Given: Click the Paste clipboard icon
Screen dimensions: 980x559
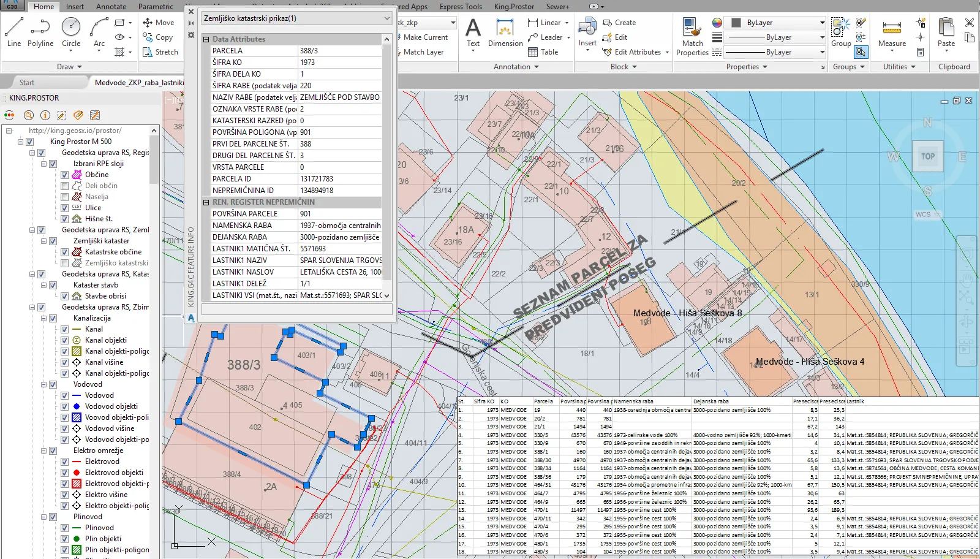Looking at the screenshot, I should pyautogui.click(x=946, y=28).
